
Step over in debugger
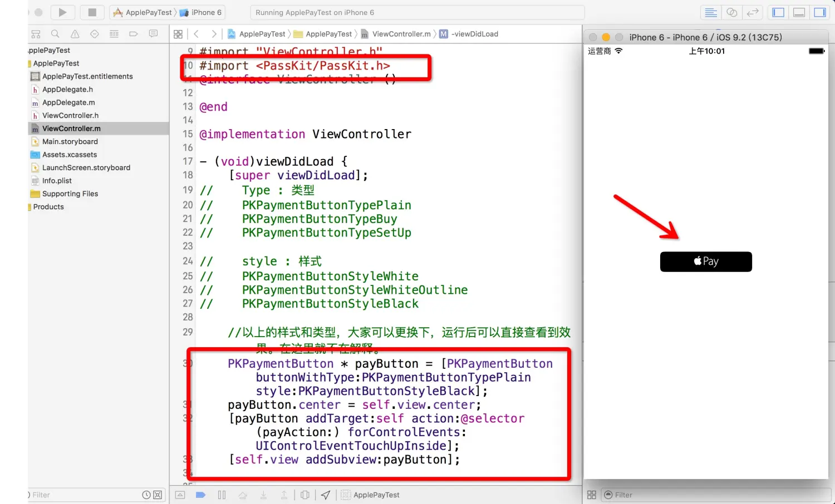(x=243, y=495)
